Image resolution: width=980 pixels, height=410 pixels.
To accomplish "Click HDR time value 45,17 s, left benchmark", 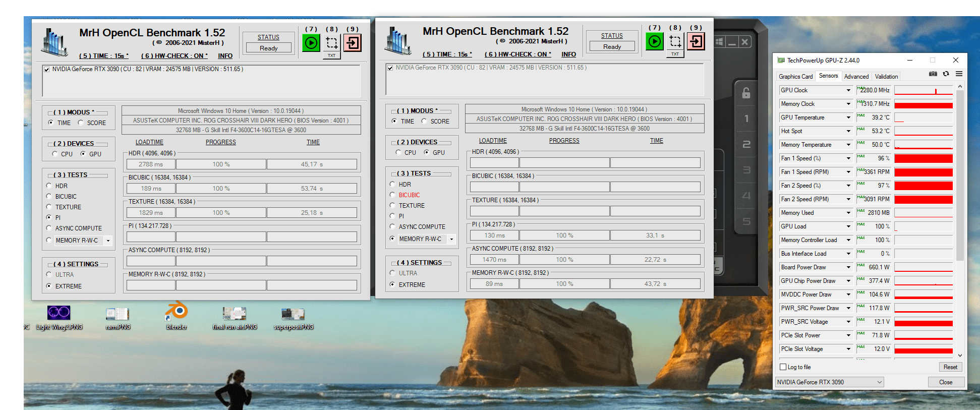I will tap(312, 164).
